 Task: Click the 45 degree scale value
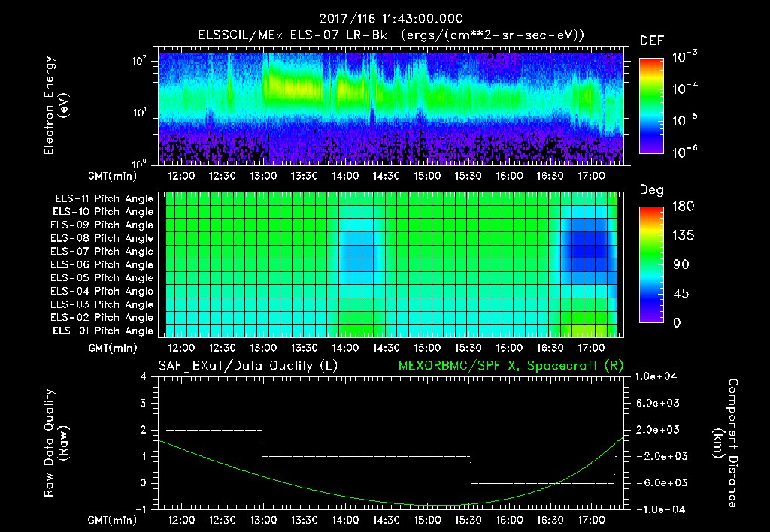point(681,294)
